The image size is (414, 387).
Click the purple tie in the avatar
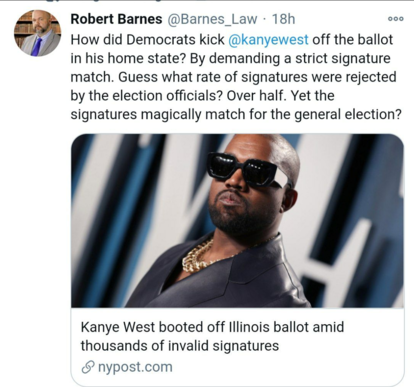(x=37, y=46)
